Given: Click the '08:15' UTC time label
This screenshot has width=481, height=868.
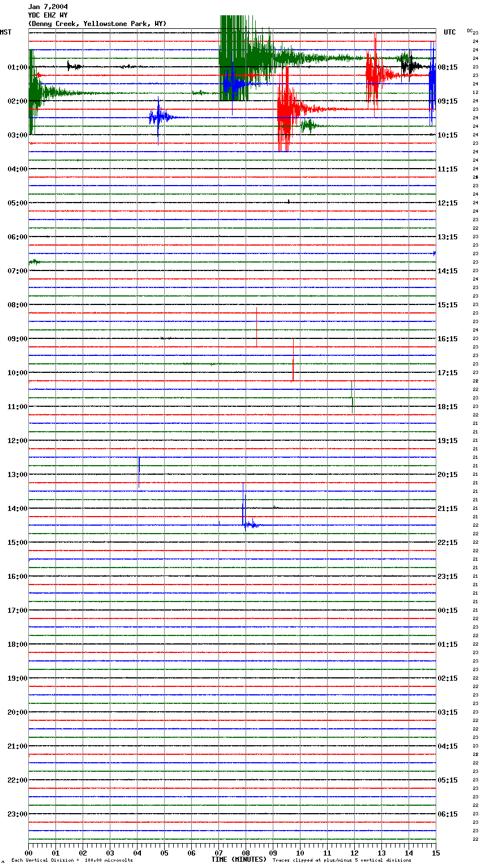Looking at the screenshot, I should (448, 67).
